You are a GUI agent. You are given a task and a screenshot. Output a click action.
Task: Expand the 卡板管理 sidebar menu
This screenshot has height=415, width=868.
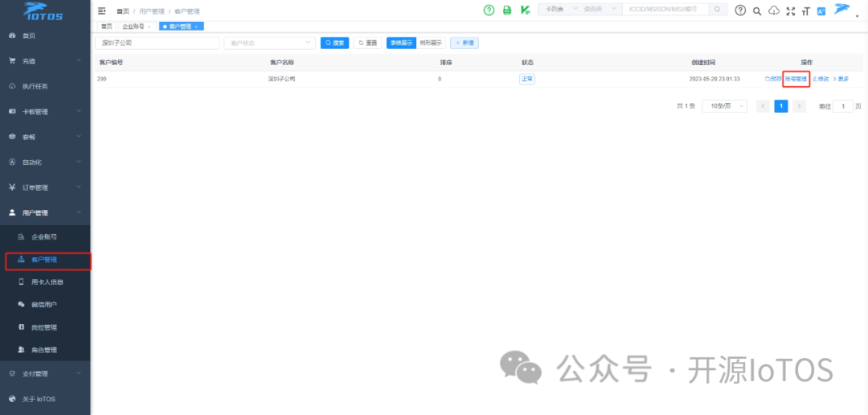point(45,111)
